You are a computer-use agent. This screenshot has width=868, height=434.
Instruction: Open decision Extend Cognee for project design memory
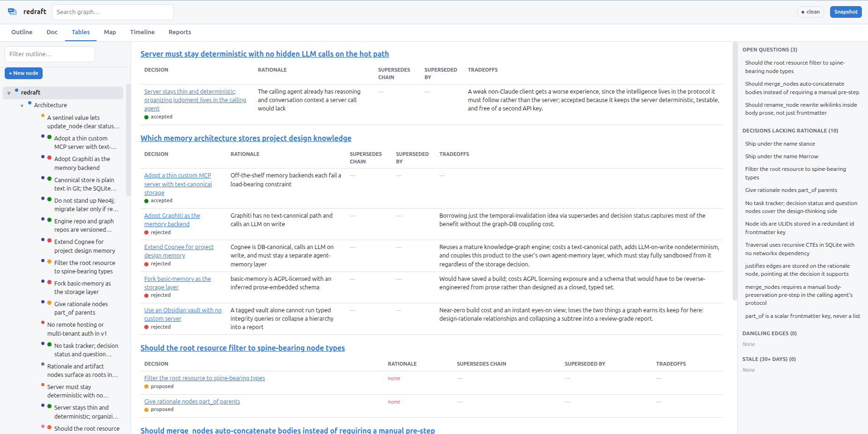click(179, 251)
